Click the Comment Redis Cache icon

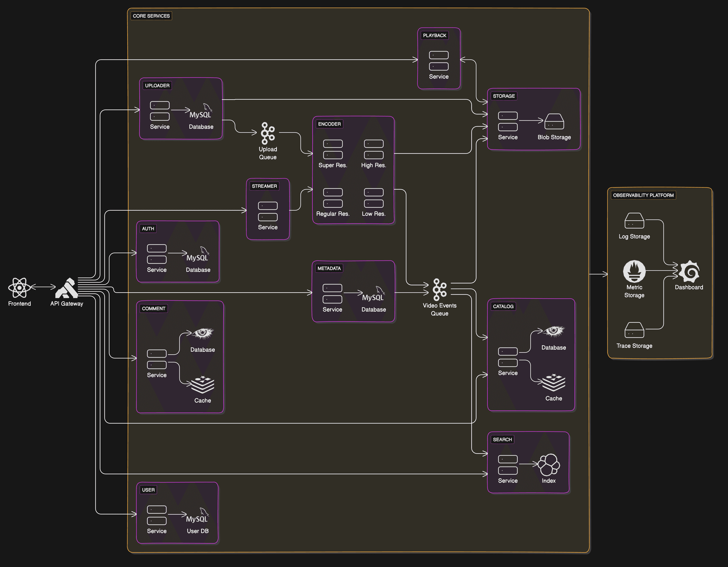(x=202, y=385)
